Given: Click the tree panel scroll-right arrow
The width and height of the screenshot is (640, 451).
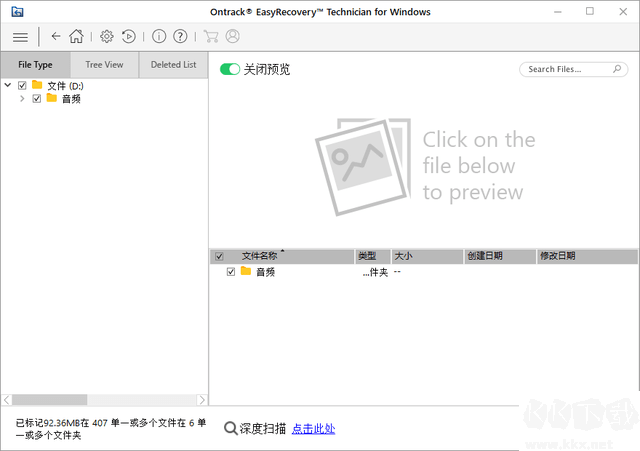Looking at the screenshot, I should click(x=202, y=400).
